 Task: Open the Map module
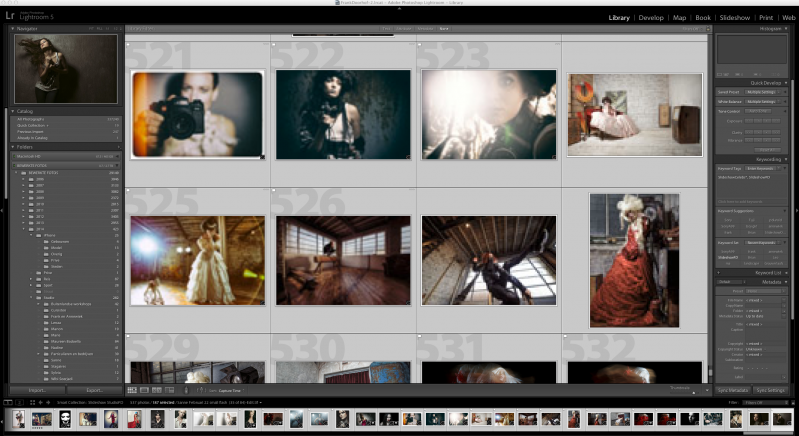[679, 17]
